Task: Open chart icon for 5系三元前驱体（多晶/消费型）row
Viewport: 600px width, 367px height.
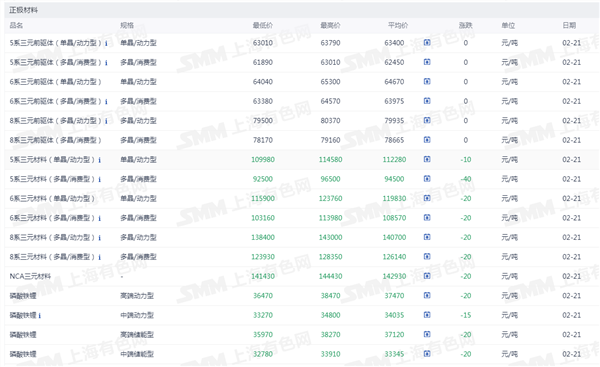Action: pyautogui.click(x=427, y=62)
